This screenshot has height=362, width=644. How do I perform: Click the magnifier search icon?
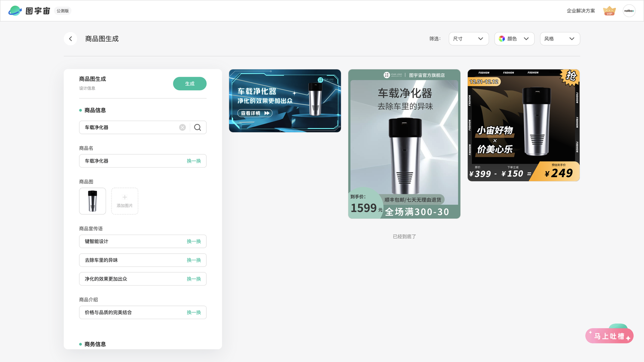tap(197, 127)
